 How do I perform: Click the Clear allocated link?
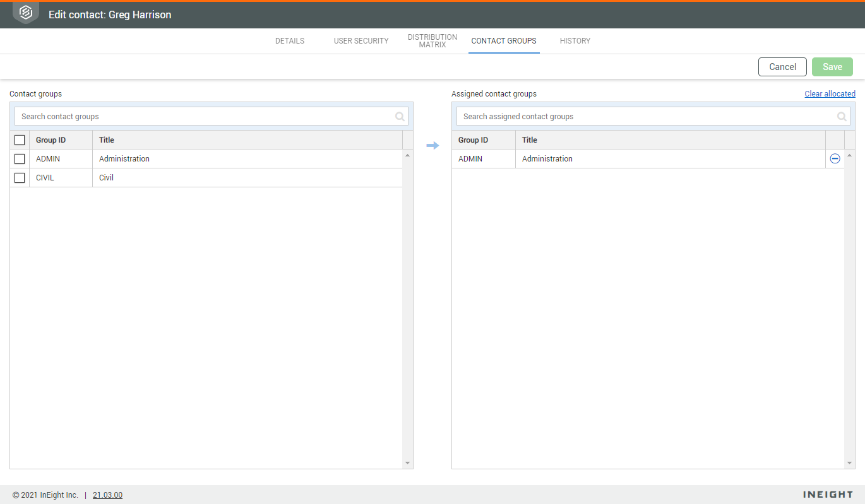click(830, 94)
